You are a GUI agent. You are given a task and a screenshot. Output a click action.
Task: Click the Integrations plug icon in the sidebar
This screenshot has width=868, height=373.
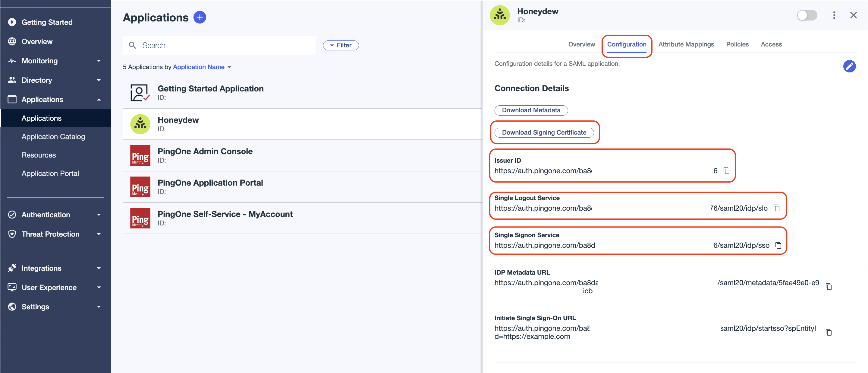click(x=12, y=268)
